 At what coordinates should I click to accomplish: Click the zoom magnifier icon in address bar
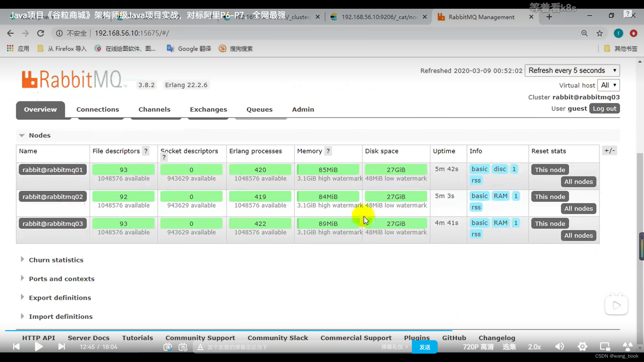584,33
